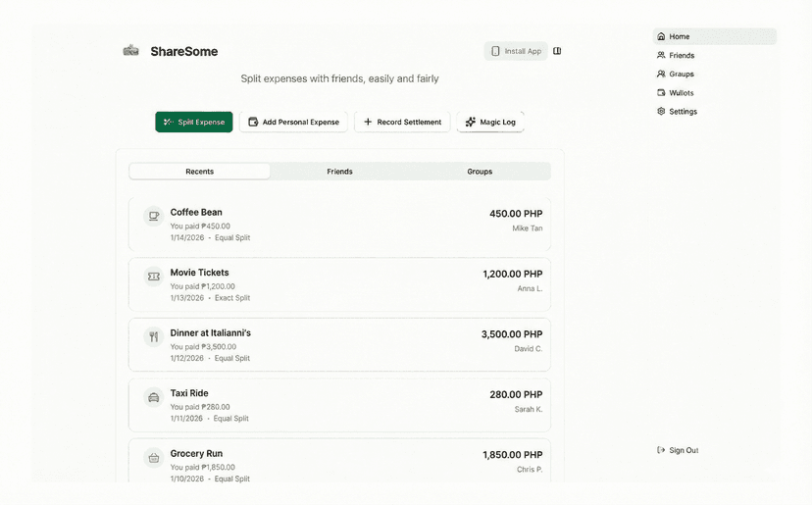Click the car icon for Taxi Ride
The image size is (812, 505).
(x=153, y=398)
